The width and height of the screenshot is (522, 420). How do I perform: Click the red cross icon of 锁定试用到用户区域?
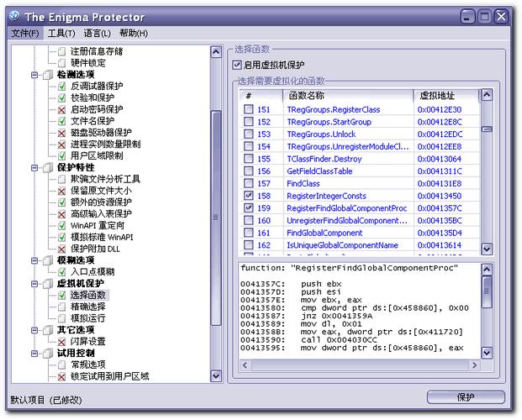point(61,376)
